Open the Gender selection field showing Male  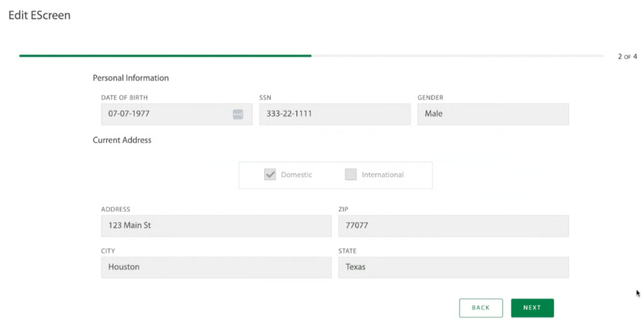[x=492, y=114]
